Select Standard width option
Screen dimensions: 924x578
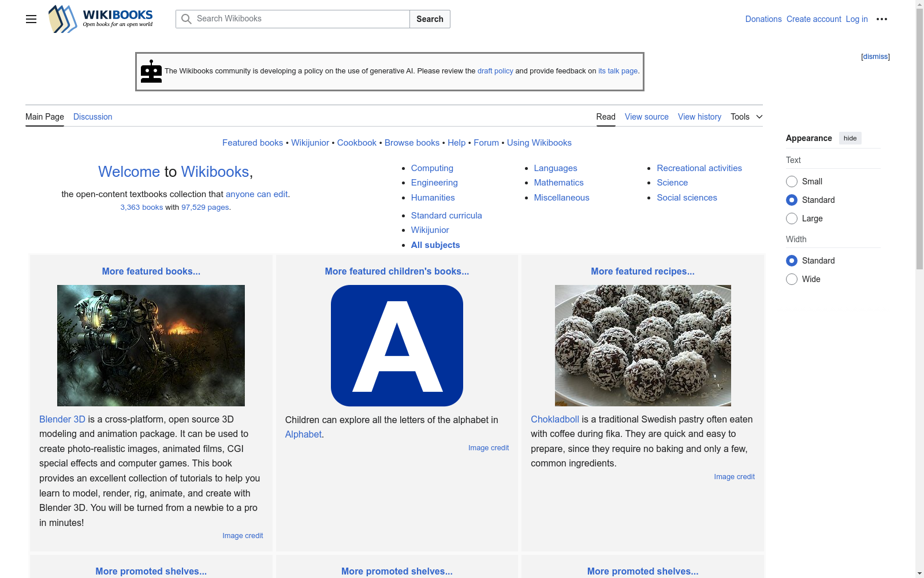pos(792,261)
